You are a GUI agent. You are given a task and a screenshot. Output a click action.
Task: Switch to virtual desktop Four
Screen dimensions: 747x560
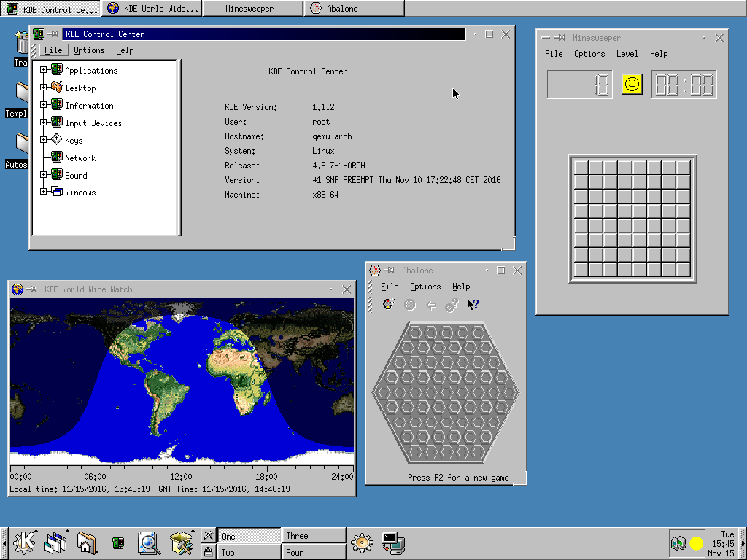pos(314,552)
